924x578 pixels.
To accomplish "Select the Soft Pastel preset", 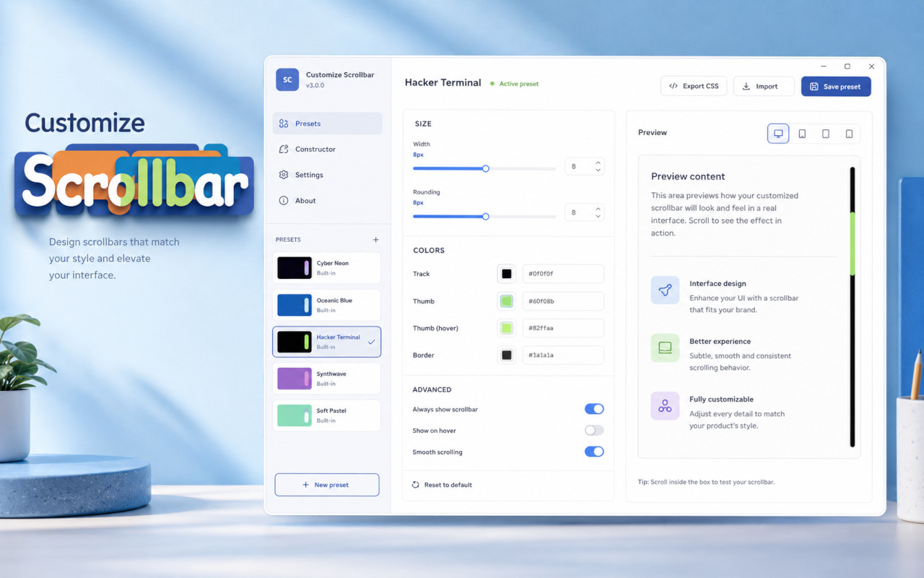I will [327, 415].
